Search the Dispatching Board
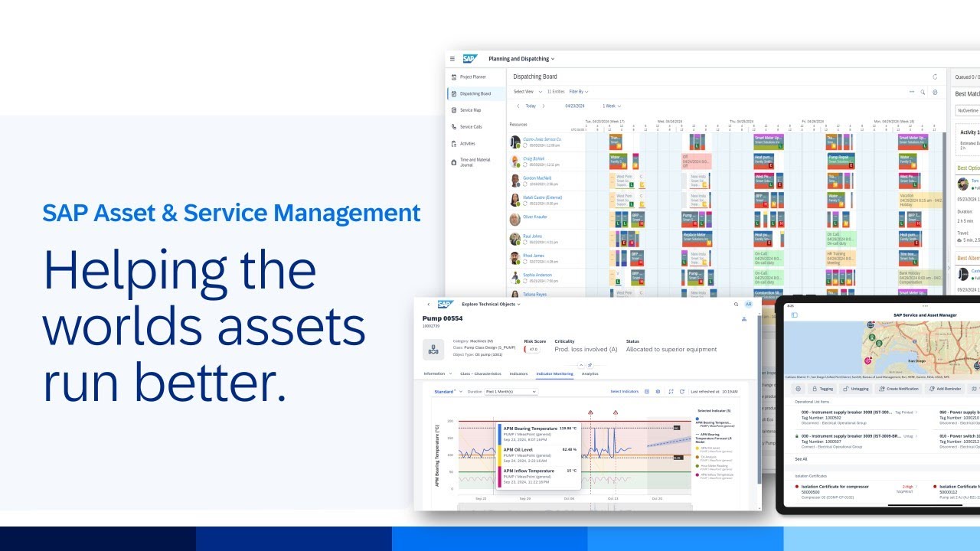Image resolution: width=980 pixels, height=551 pixels. point(923,92)
